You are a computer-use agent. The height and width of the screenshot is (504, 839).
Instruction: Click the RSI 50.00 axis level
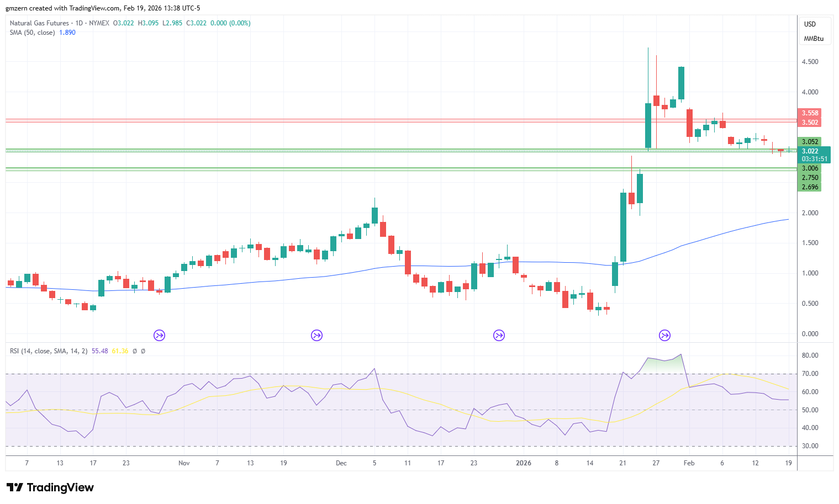(x=810, y=410)
